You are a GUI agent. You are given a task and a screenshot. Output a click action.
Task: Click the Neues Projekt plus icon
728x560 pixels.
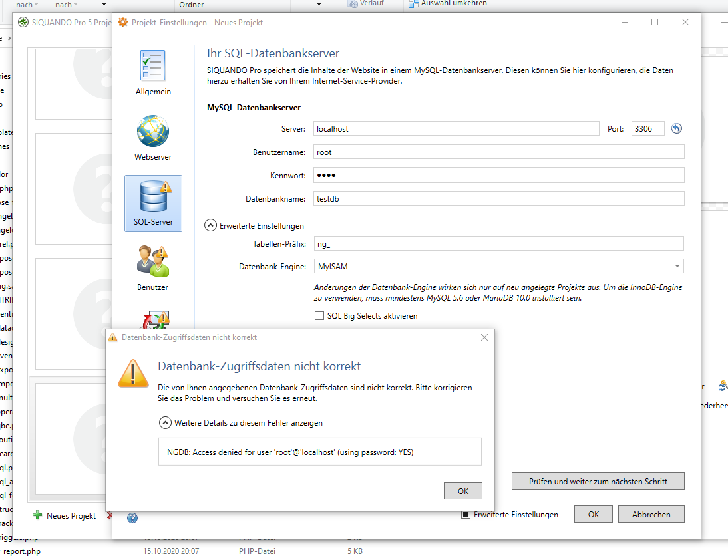pos(37,515)
